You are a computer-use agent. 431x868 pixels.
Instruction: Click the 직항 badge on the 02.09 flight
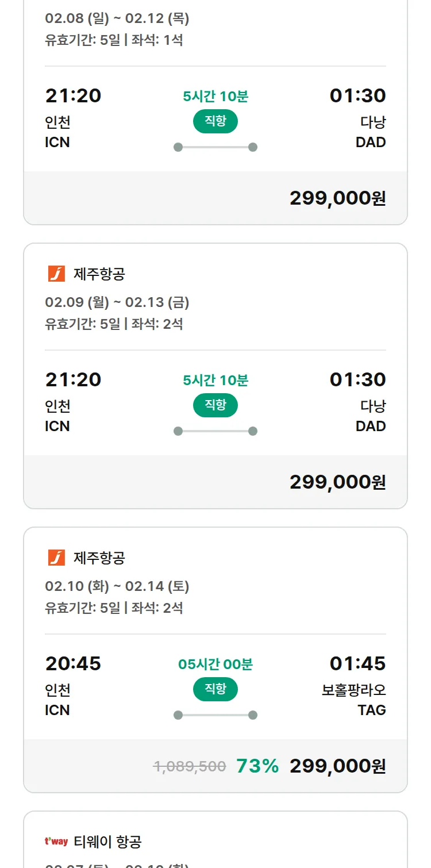tap(215, 405)
